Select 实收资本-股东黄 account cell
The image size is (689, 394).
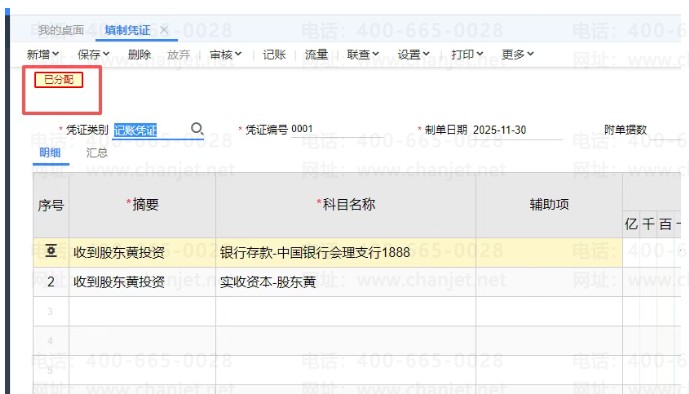(345, 282)
